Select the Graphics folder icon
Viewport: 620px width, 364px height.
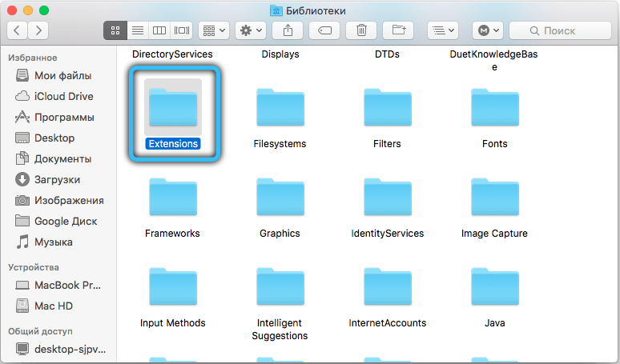(280, 197)
